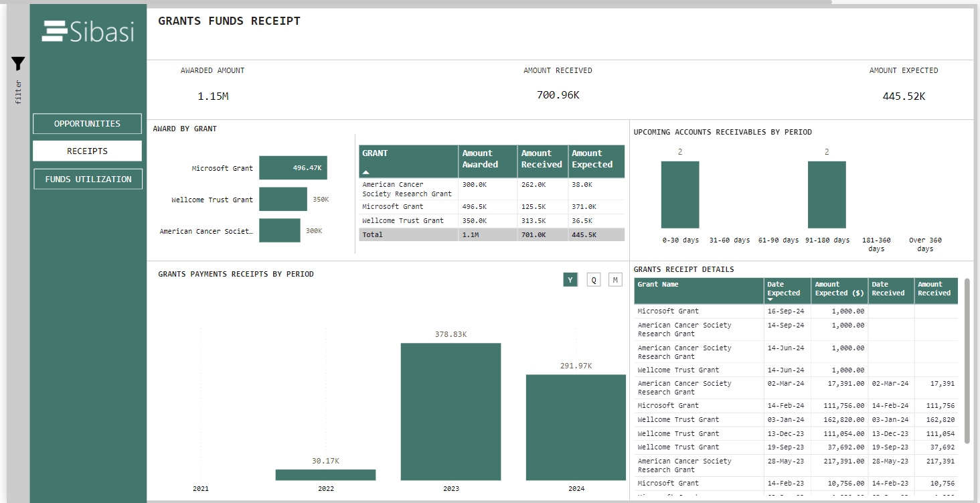The height and width of the screenshot is (503, 980).
Task: Select the 19-Sep-23 date expected cell
Action: pyautogui.click(x=786, y=447)
